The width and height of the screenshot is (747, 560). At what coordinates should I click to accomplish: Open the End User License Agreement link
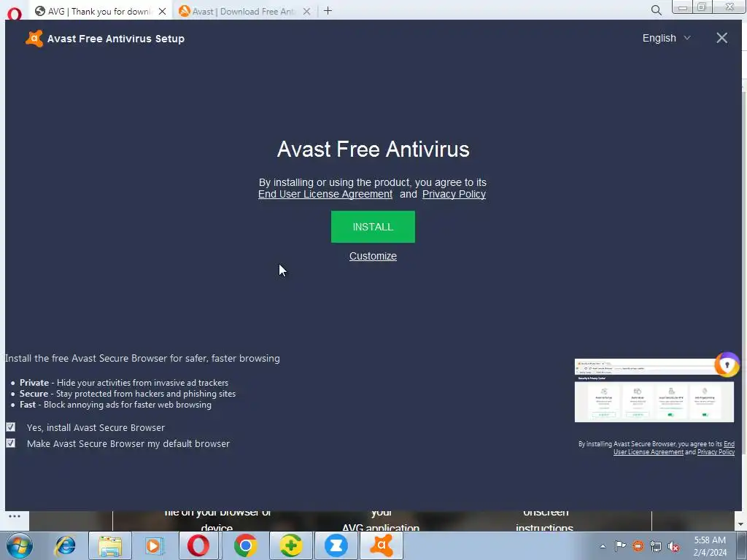[325, 194]
